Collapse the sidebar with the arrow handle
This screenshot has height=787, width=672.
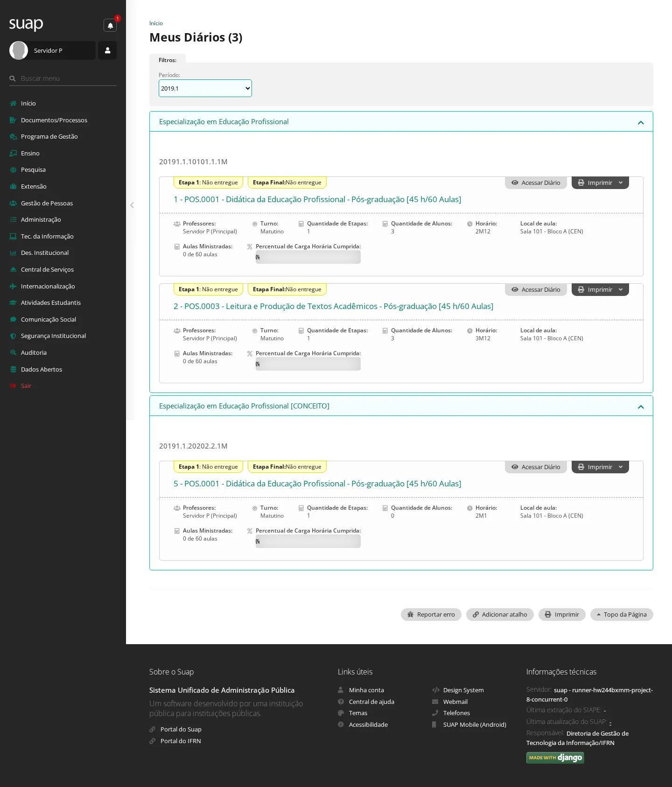click(x=132, y=205)
